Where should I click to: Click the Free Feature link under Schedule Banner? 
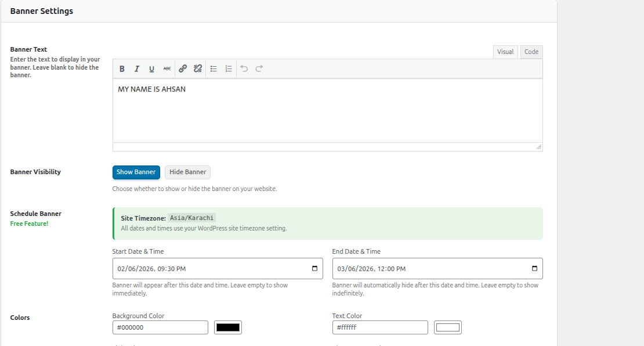[29, 223]
